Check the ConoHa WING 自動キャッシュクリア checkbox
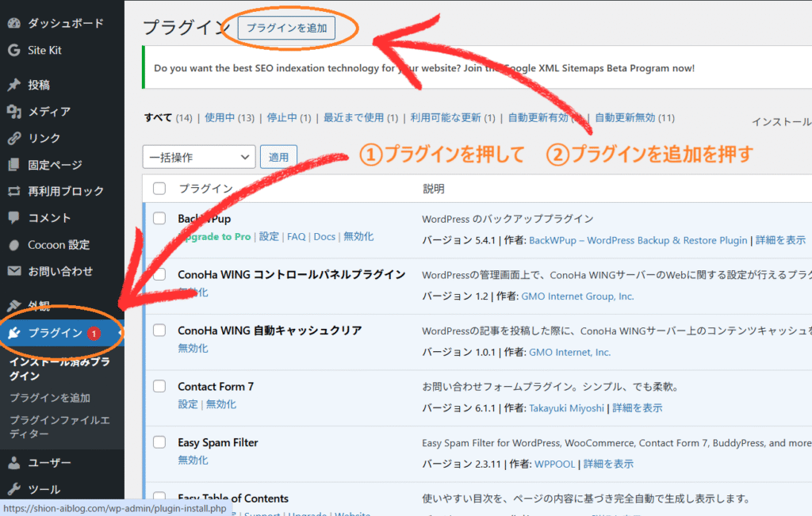This screenshot has height=516, width=812. click(x=159, y=331)
